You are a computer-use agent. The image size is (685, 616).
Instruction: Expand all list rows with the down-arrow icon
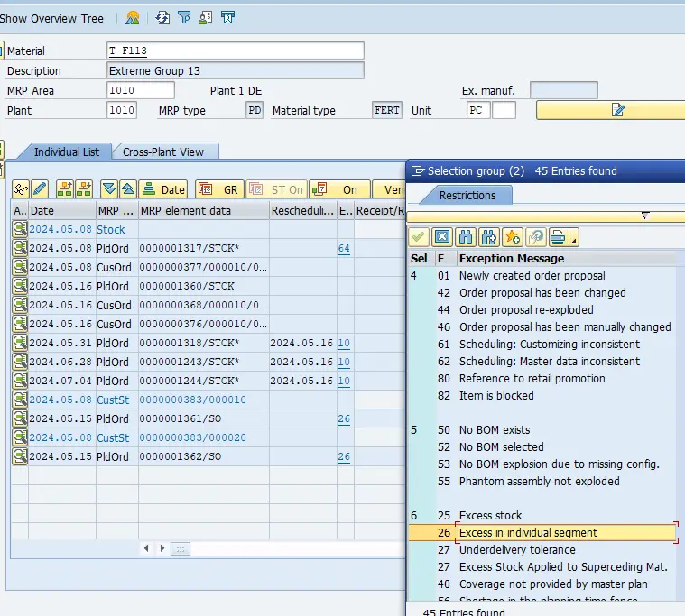(x=109, y=189)
